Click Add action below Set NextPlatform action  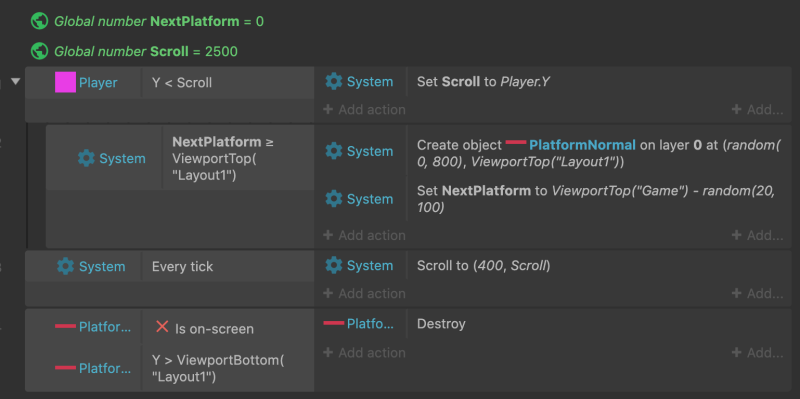[364, 235]
